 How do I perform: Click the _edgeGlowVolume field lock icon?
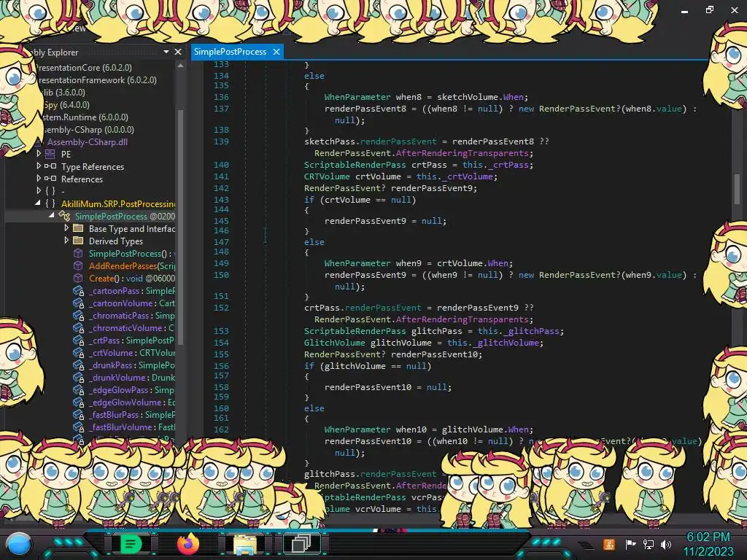point(79,402)
